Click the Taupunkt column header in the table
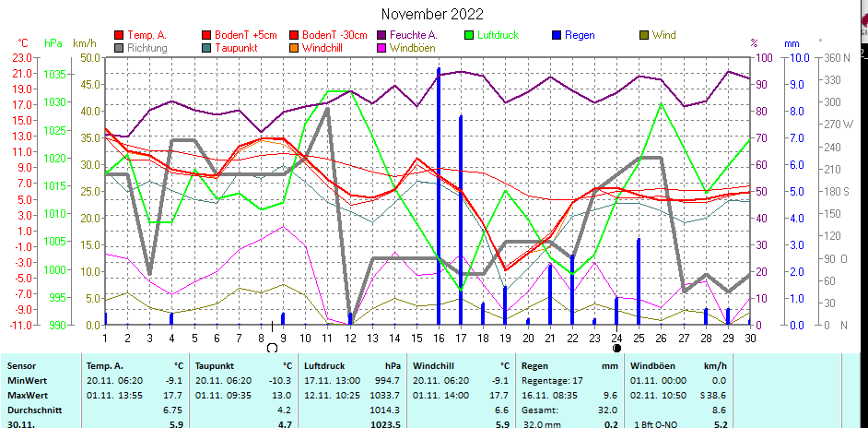This screenshot has width=868, height=428. pos(213,366)
